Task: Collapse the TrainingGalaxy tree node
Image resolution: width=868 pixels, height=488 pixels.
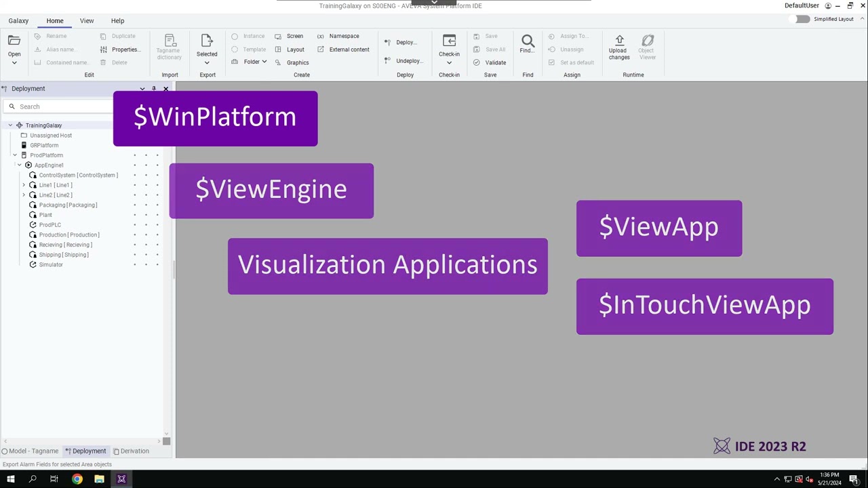Action: tap(10, 125)
